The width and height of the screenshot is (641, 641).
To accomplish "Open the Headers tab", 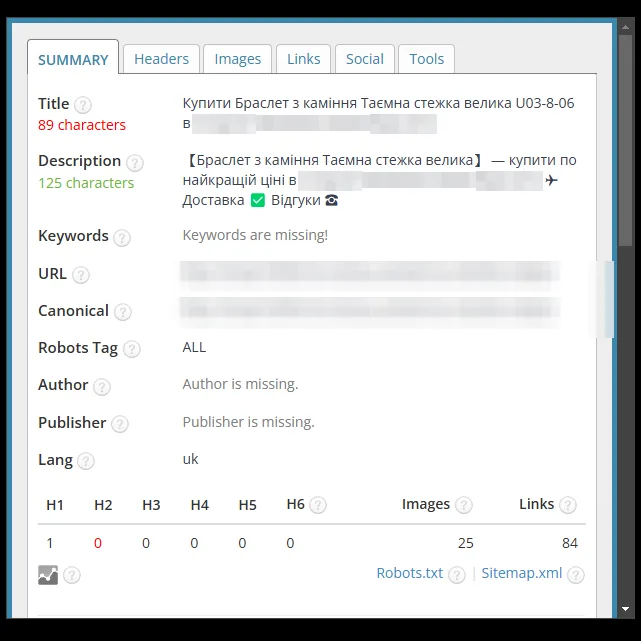I will point(161,59).
